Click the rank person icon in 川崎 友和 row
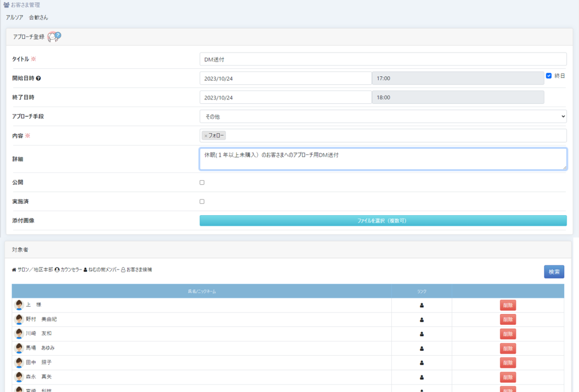 tap(422, 334)
